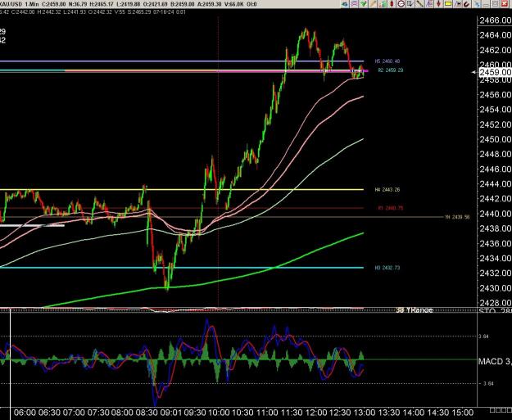Click the 2442.00 price axis label
512x420 pixels.
tap(495, 198)
